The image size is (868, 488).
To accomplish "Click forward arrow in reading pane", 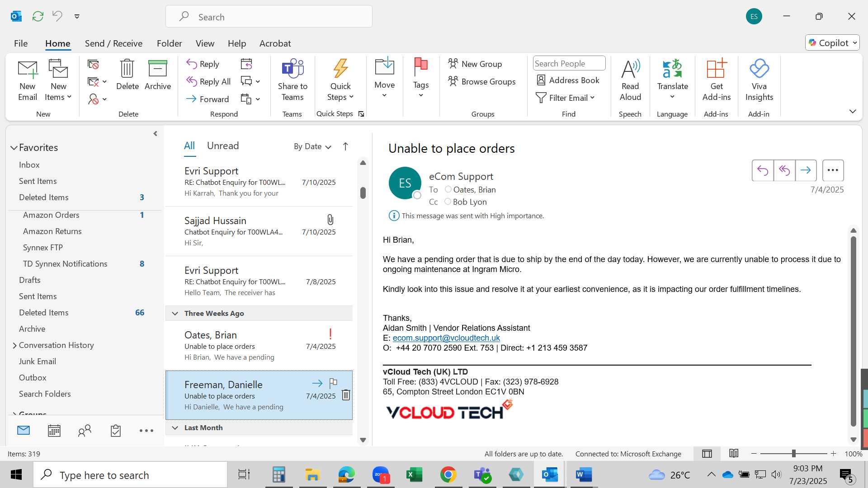I will (806, 170).
